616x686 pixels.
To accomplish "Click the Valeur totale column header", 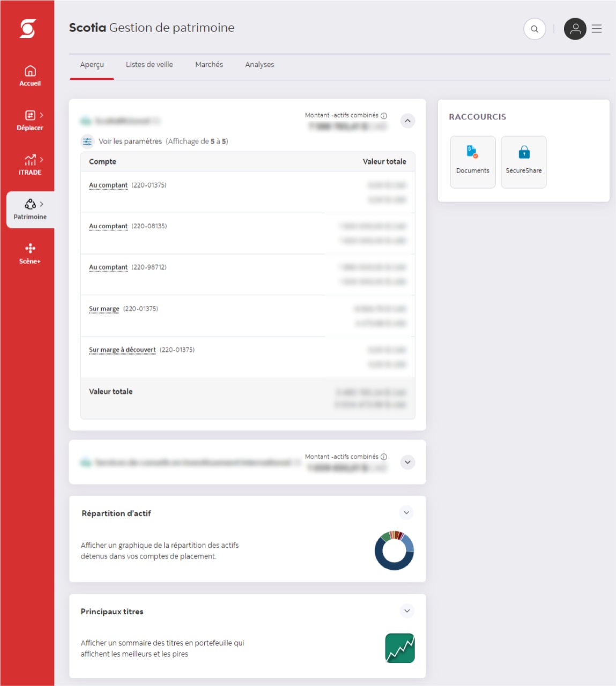I will tap(384, 162).
